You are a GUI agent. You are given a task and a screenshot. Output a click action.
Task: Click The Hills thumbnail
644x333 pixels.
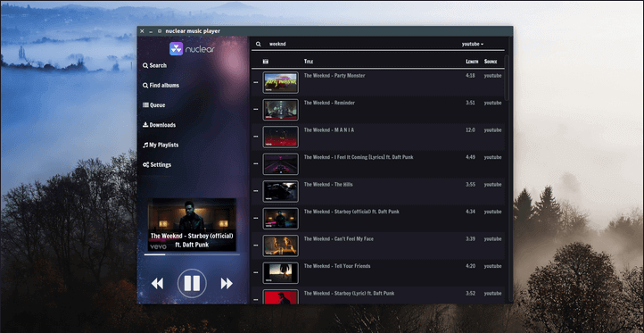point(280,191)
